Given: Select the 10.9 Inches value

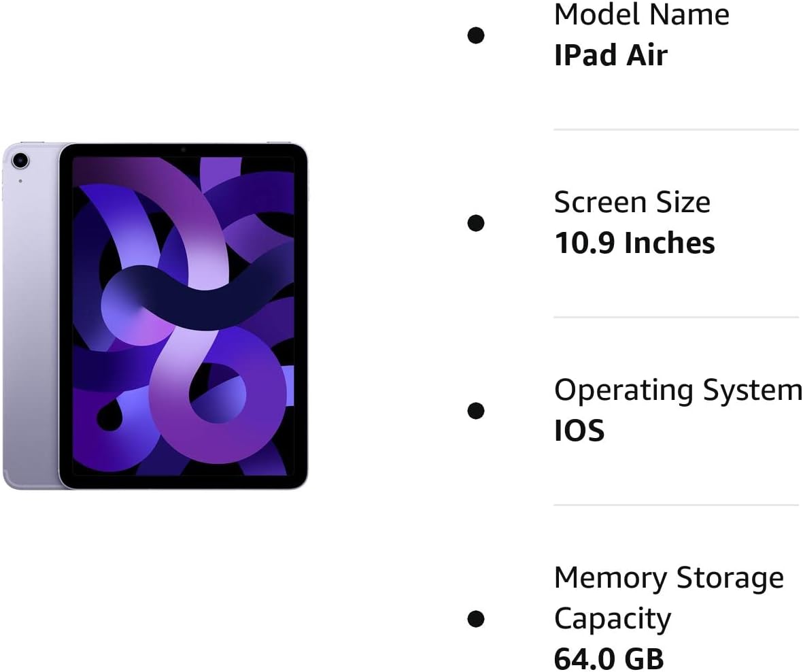Looking at the screenshot, I should (634, 243).
